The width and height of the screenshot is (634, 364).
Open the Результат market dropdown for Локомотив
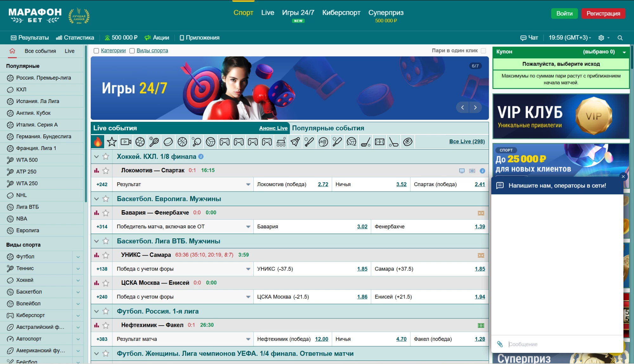(248, 185)
